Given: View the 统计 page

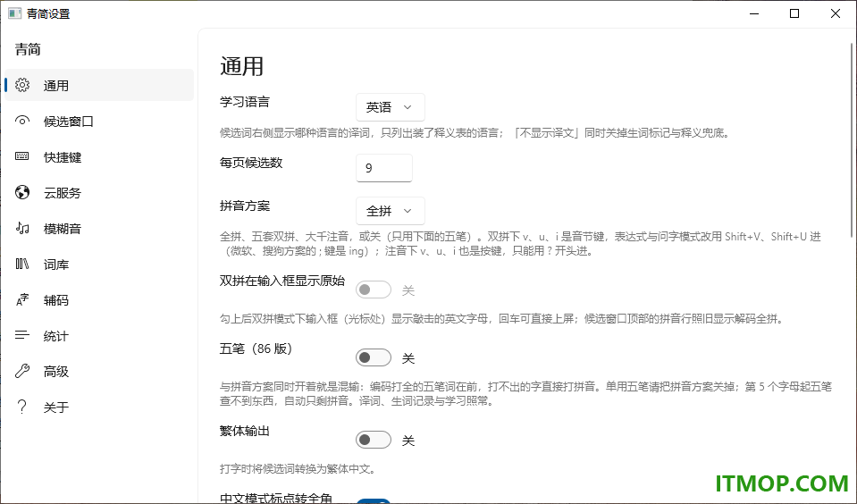Looking at the screenshot, I should pyautogui.click(x=99, y=336).
